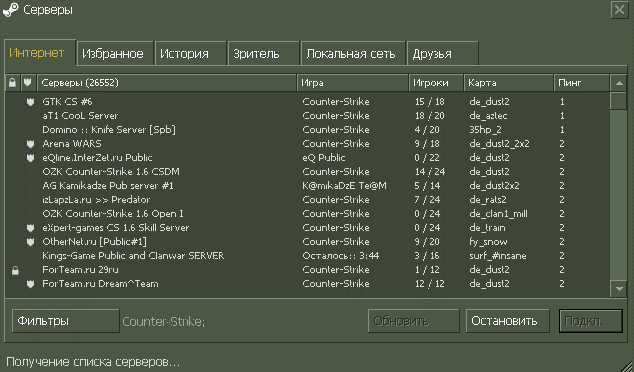Select the aT1 CooL Server row
The image size is (634, 372).
[307, 116]
